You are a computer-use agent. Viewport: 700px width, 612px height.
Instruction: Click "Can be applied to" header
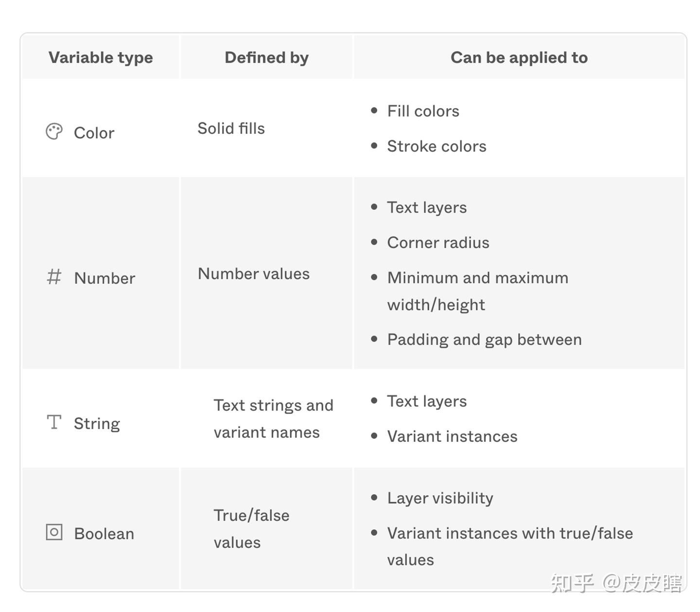tap(519, 57)
